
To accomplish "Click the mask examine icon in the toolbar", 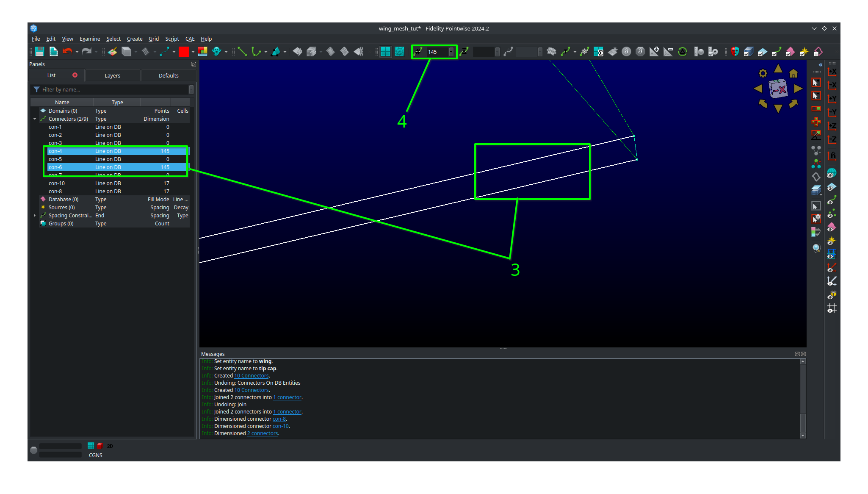I will pyautogui.click(x=734, y=52).
